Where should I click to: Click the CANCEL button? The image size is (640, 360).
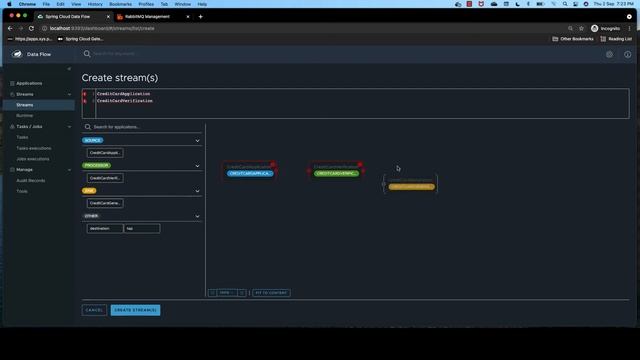[x=94, y=310]
